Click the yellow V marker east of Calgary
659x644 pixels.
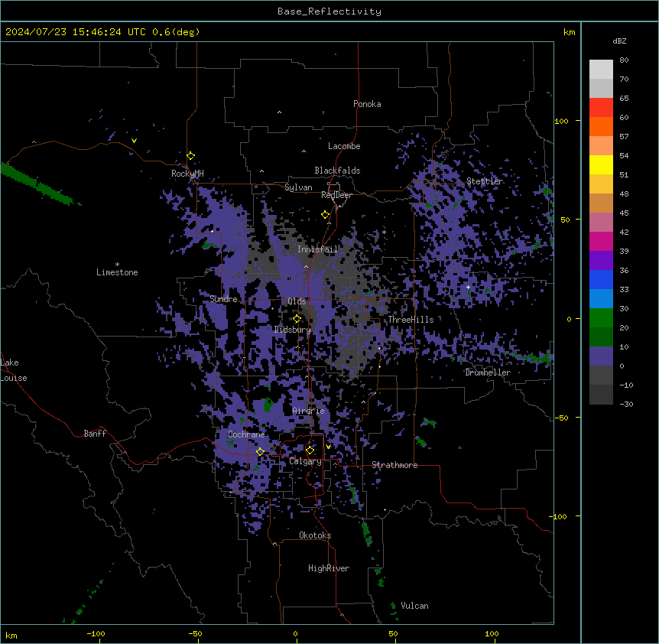(x=328, y=447)
